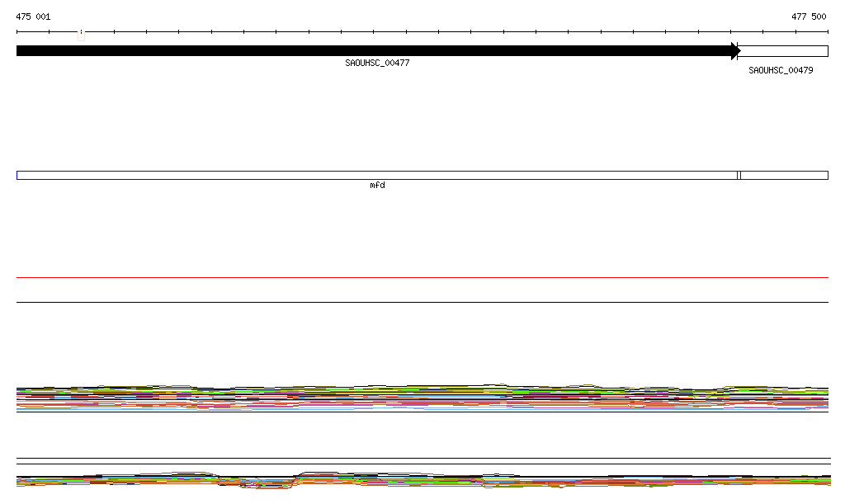The width and height of the screenshot is (845, 504).
Task: Click the SAOUHSC_00477 gene label
Action: 377,64
